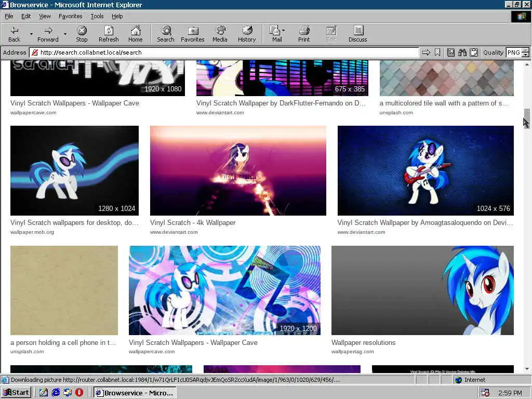Open the Help menu
Screen dimensions: 532x399
(117, 16)
